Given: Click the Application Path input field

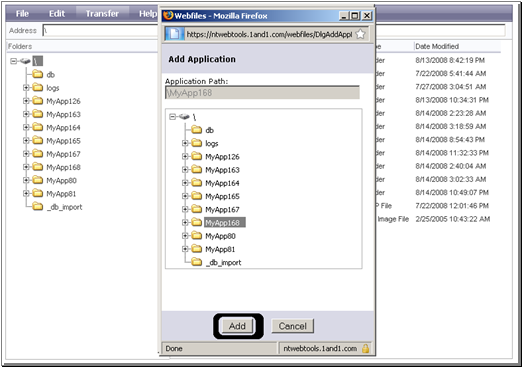Looking at the screenshot, I should (x=262, y=92).
